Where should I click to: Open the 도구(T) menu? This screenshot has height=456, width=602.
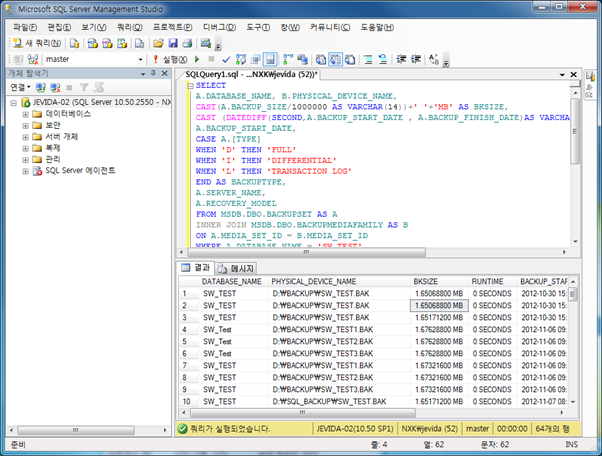pos(258,27)
